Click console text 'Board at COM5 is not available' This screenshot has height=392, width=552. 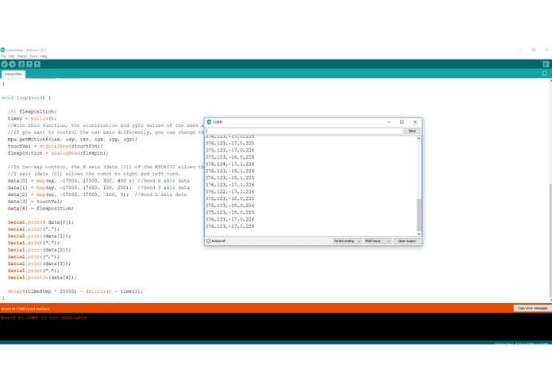tap(44, 317)
